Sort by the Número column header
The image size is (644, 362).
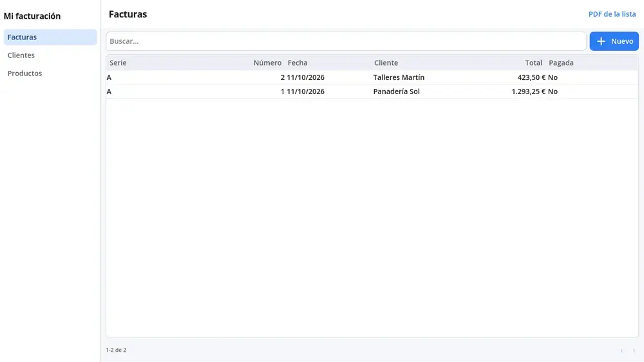267,63
